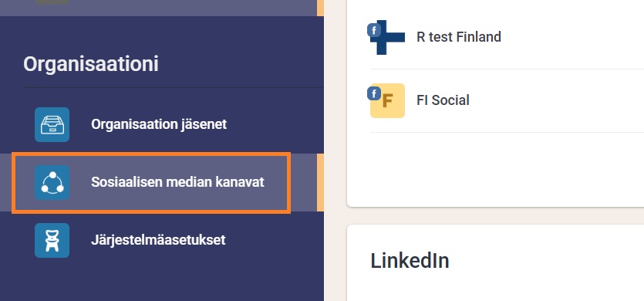Open Sosiaalisen median kanavat menu item
The width and height of the screenshot is (644, 301).
click(x=177, y=182)
